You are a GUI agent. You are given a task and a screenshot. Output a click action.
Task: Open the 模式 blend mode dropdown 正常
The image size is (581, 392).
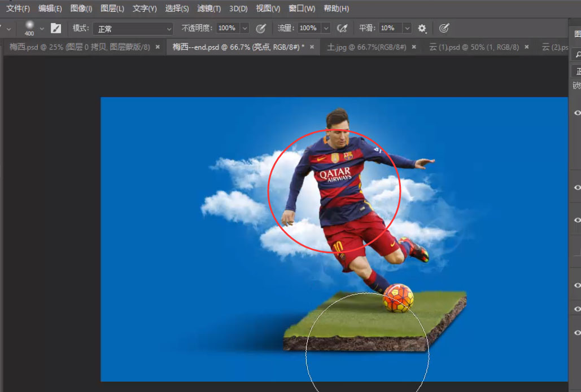133,29
